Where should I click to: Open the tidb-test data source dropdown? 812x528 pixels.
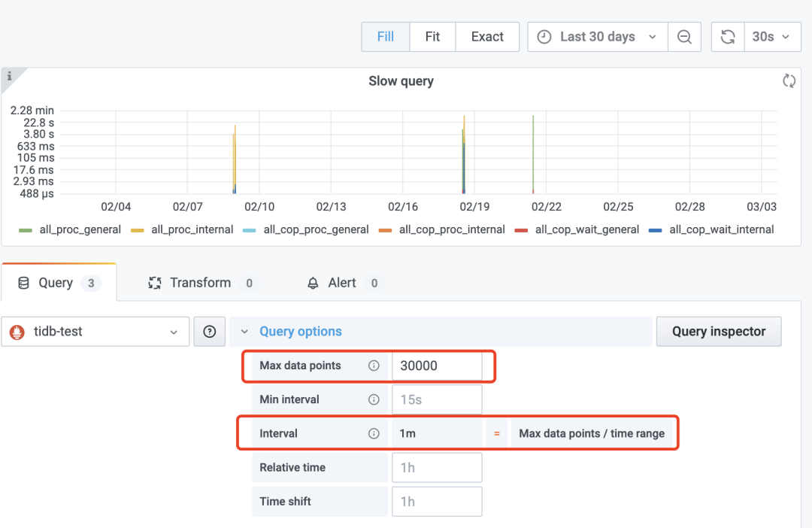click(95, 332)
